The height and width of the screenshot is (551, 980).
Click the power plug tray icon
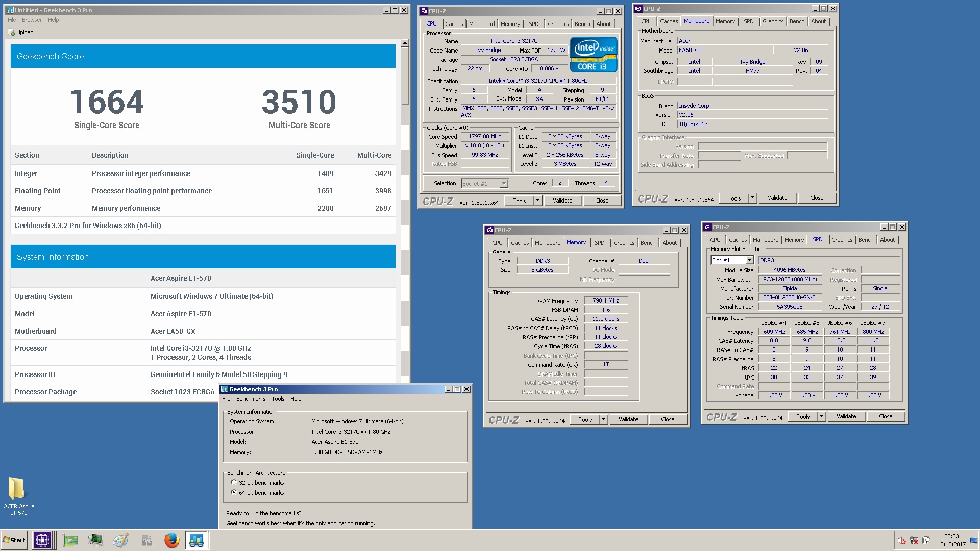point(926,541)
